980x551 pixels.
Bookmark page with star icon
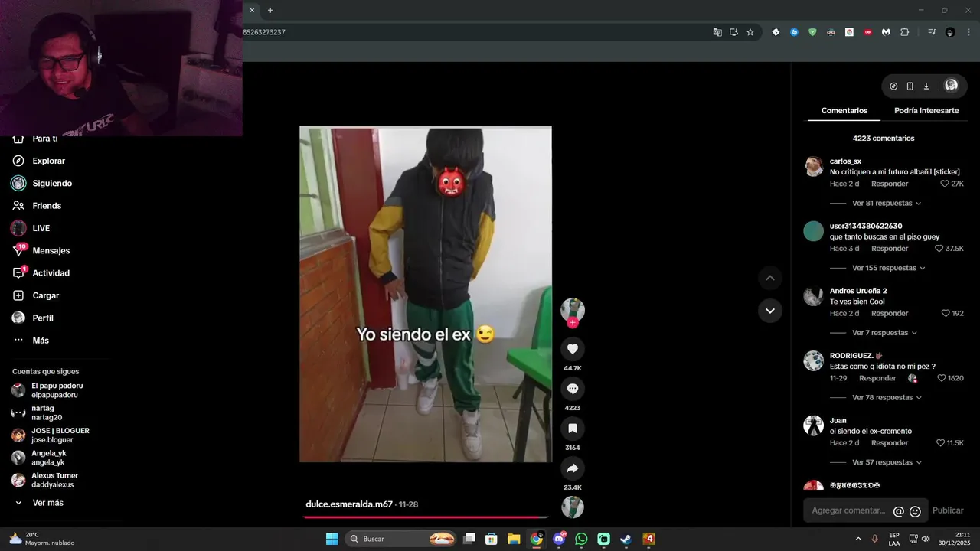[x=750, y=32]
